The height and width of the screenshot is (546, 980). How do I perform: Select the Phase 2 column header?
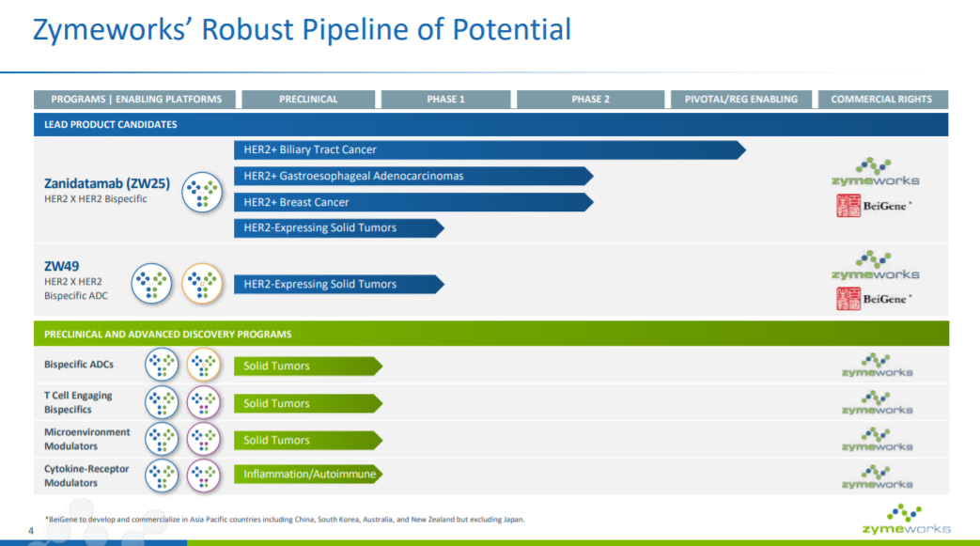tap(591, 100)
